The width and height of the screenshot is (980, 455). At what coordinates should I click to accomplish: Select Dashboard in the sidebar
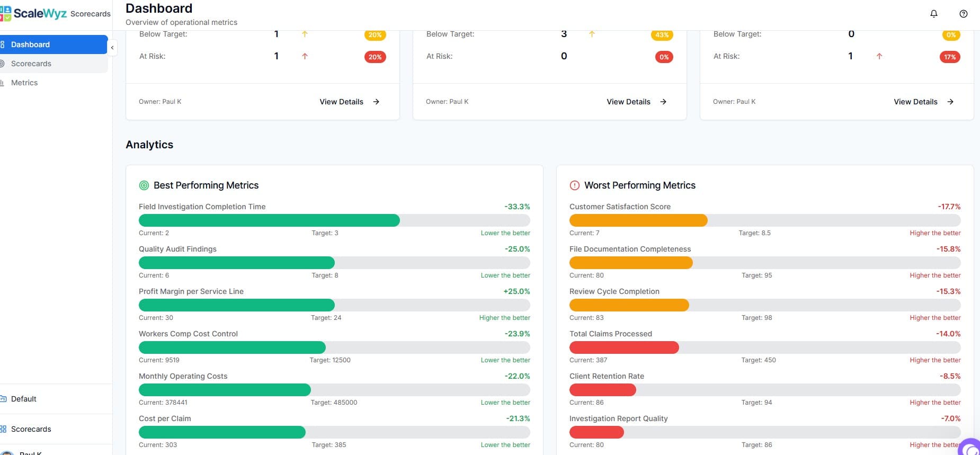[31, 44]
